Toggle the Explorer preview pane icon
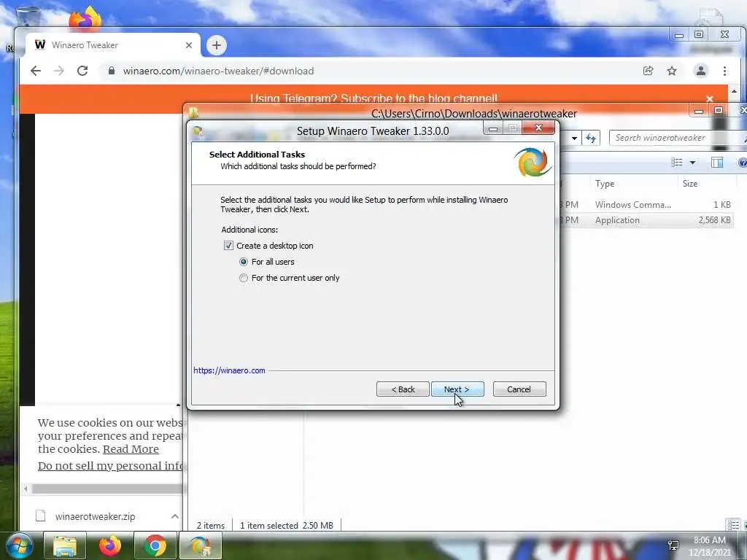 (x=717, y=163)
